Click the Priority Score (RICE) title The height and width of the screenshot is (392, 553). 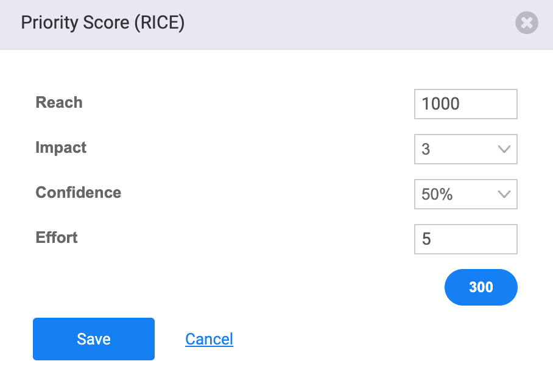103,23
